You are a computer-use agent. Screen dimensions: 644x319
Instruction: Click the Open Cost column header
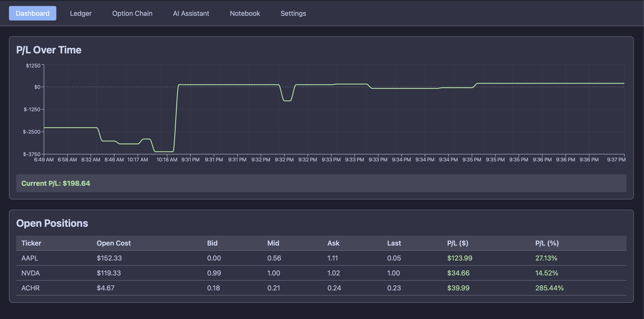(x=114, y=243)
